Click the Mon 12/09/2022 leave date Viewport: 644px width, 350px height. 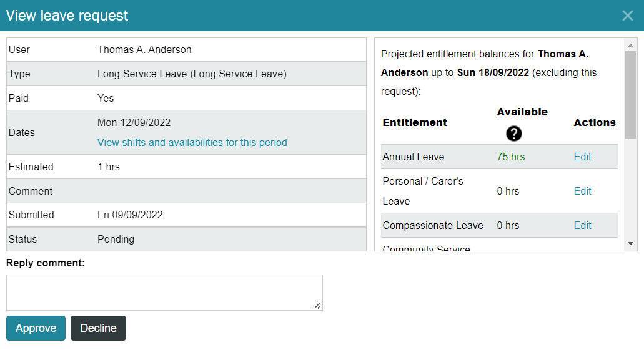tap(134, 123)
